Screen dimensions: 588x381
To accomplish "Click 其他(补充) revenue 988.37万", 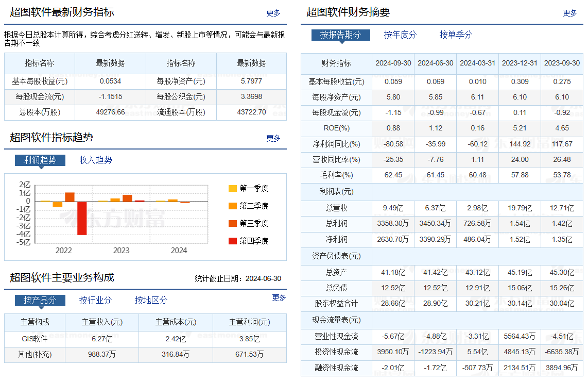I will [x=102, y=354].
